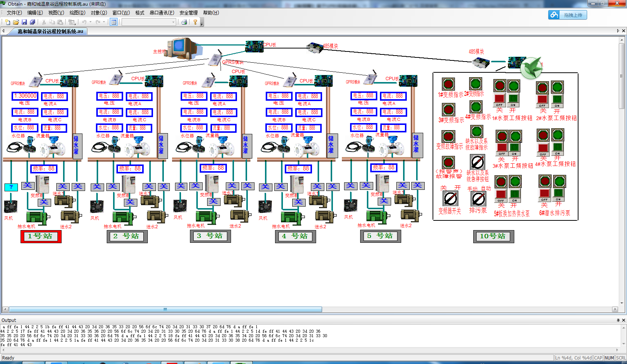This screenshot has width=627, height=364.
Task: Click the canvas vertical scrollbar thumb
Action: [621, 76]
